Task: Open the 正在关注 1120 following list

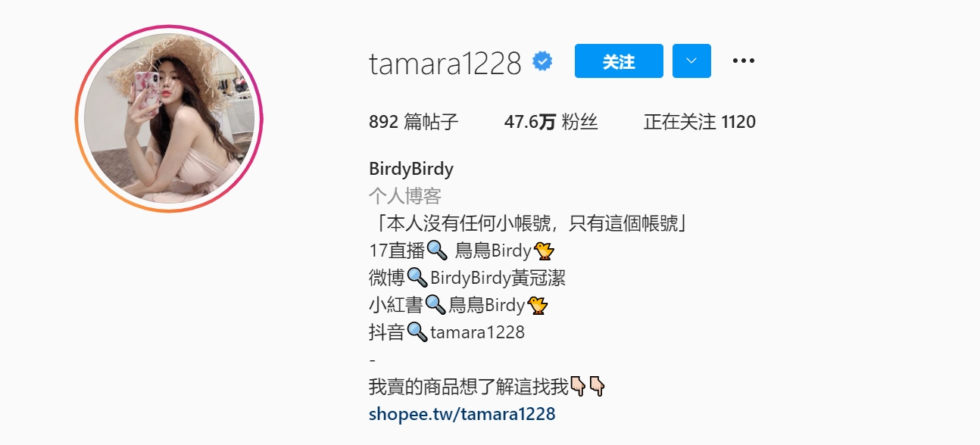Action: (x=700, y=122)
